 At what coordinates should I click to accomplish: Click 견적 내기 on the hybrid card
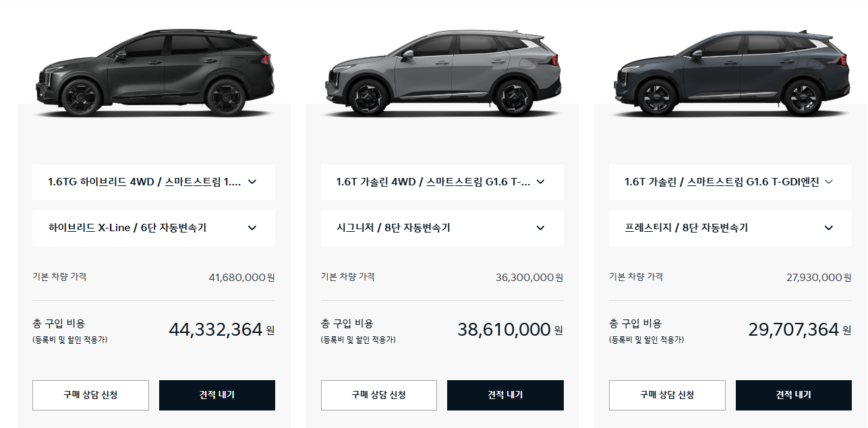(216, 395)
